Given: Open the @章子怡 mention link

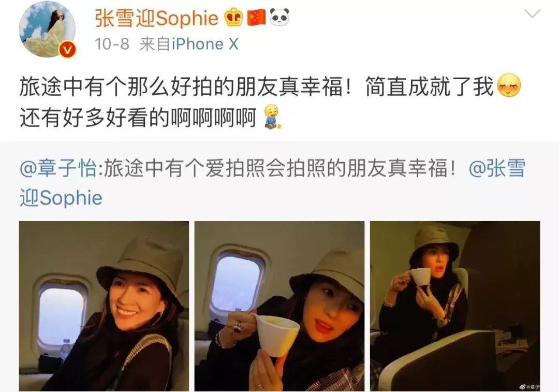Looking at the screenshot, I should [x=58, y=168].
